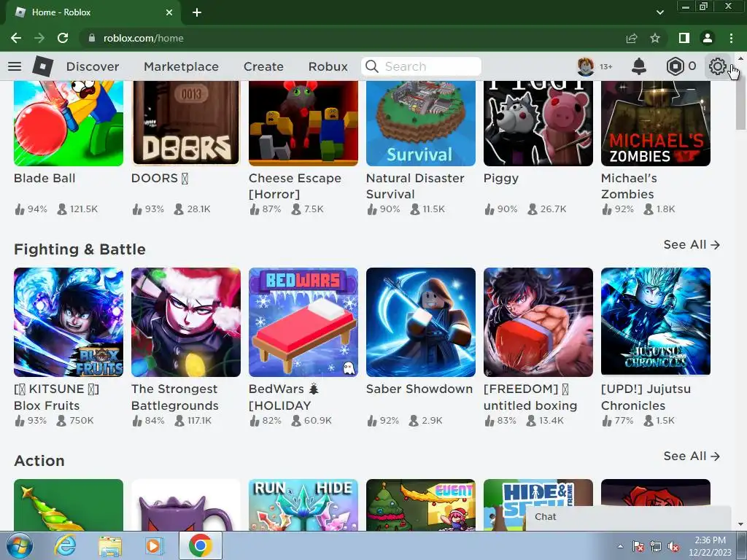The image size is (747, 560).
Task: Open the Chat panel
Action: 628,518
